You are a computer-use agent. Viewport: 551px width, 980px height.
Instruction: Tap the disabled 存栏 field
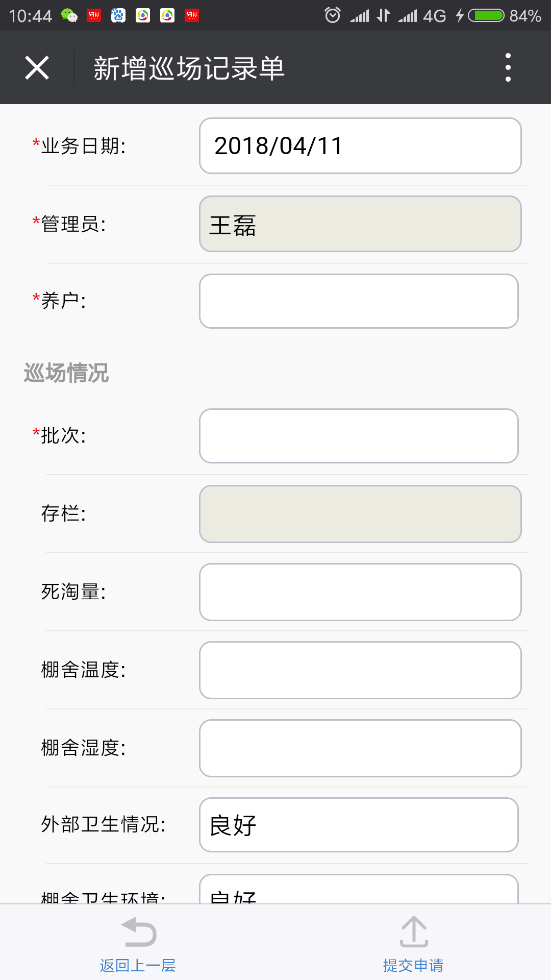pyautogui.click(x=360, y=514)
